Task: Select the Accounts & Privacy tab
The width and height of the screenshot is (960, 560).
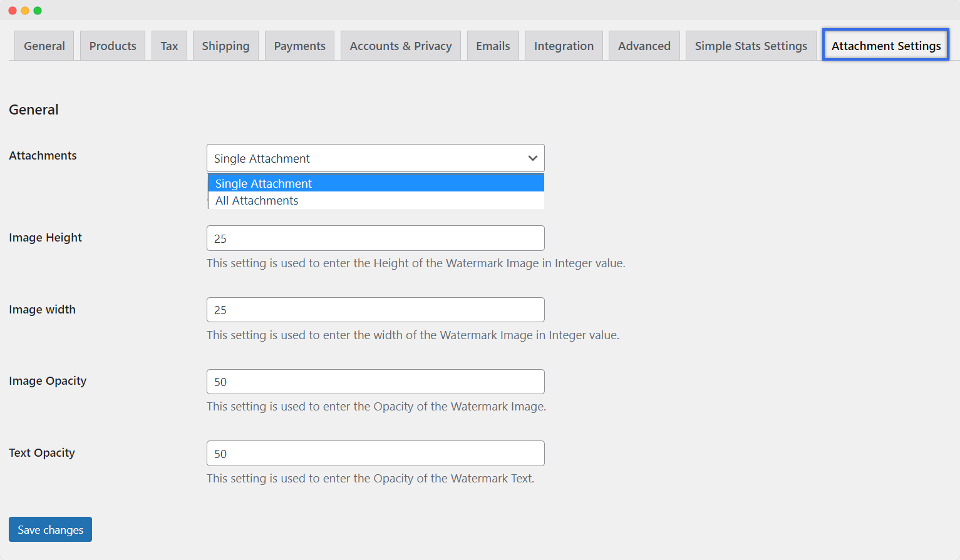Action: pyautogui.click(x=400, y=46)
